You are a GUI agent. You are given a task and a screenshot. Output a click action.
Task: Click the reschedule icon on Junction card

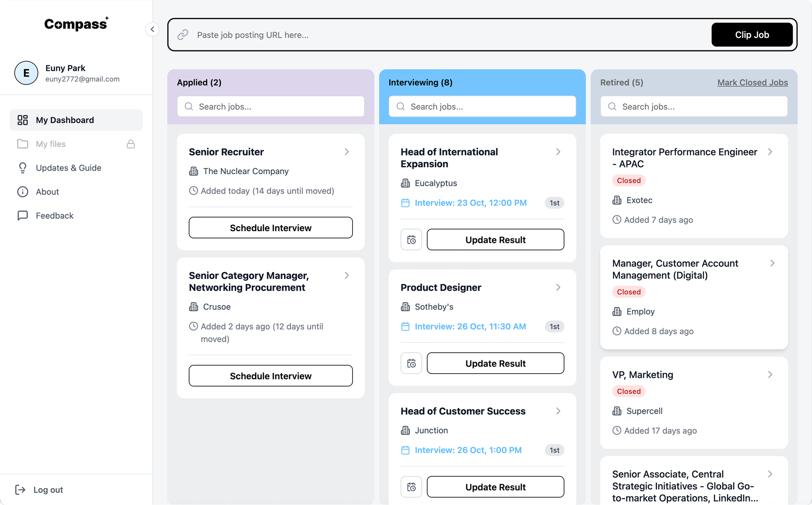(411, 486)
